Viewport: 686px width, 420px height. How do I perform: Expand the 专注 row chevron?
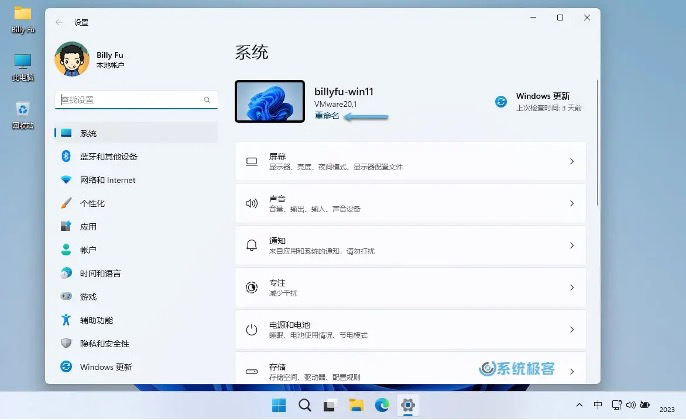point(571,287)
